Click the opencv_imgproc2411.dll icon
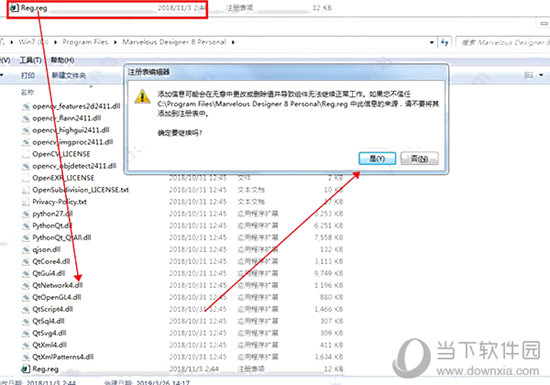Viewport: 550px width, 385px height. [x=26, y=142]
